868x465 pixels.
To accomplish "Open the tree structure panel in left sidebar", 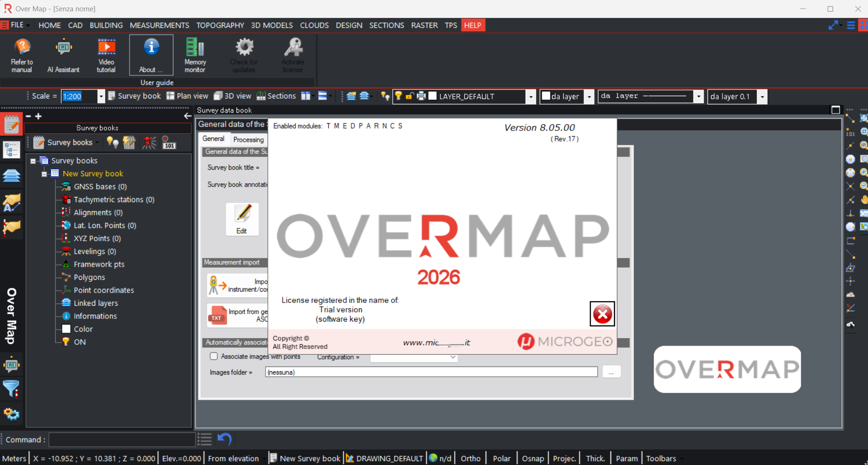I will tap(12, 150).
